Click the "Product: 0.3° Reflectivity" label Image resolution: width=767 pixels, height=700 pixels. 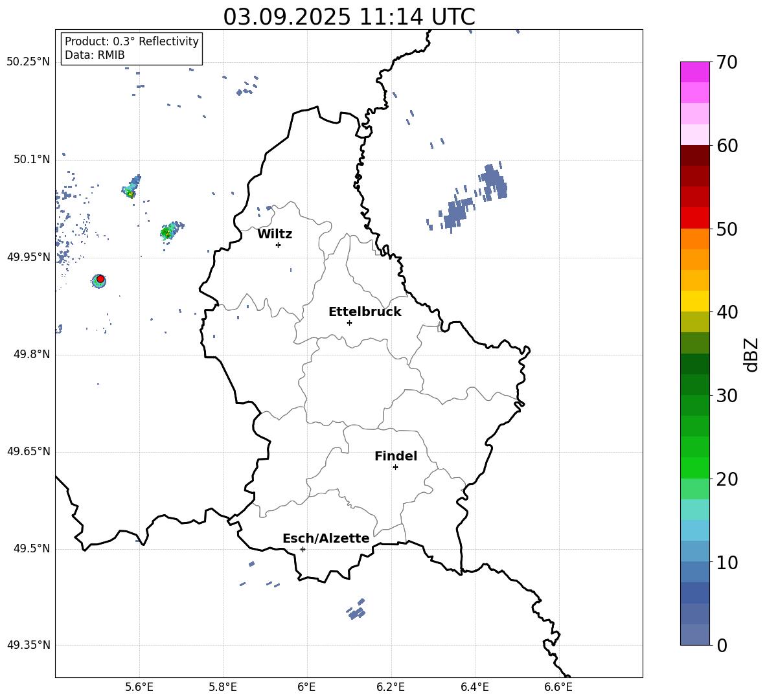point(132,41)
